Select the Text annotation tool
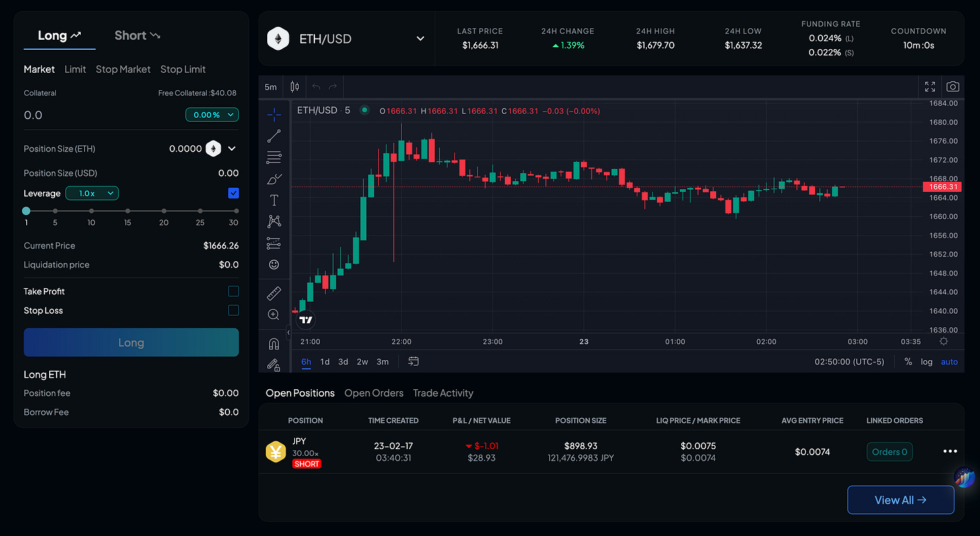980x536 pixels. (274, 200)
